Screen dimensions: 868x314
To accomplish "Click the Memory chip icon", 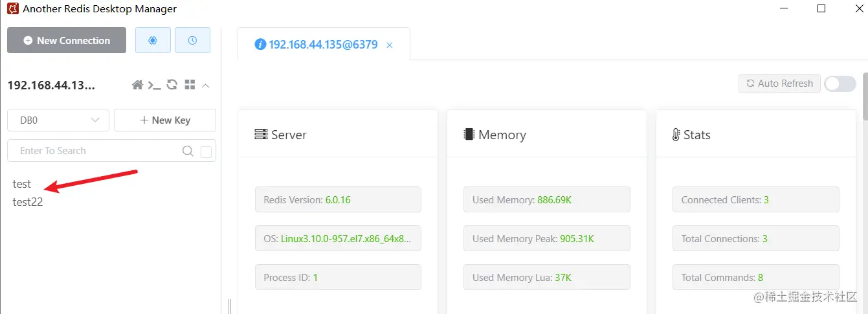I will tap(469, 135).
